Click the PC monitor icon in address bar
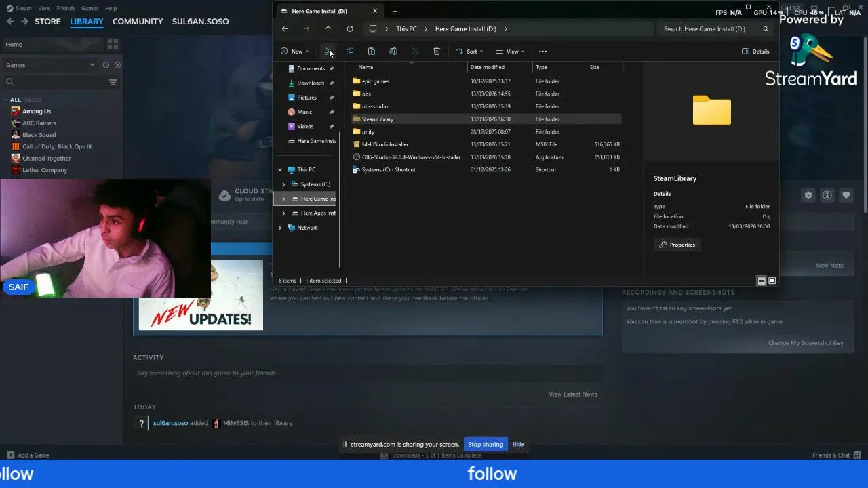 pos(373,29)
